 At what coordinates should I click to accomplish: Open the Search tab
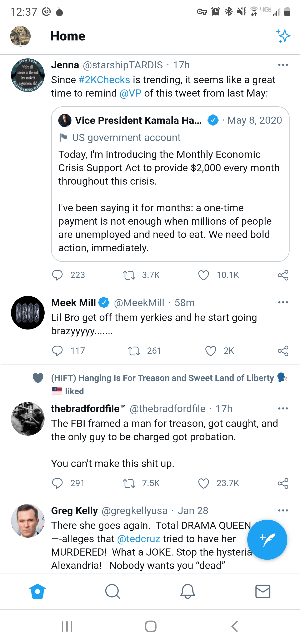coord(112,591)
